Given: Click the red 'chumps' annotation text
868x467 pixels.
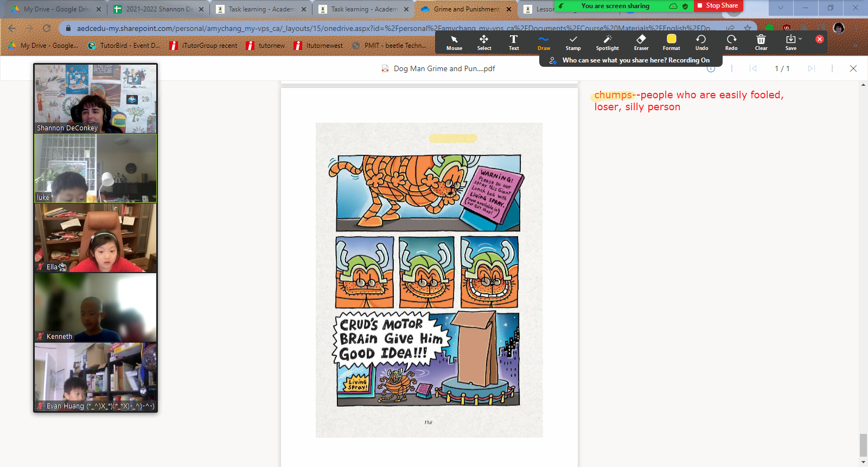Looking at the screenshot, I should point(613,95).
